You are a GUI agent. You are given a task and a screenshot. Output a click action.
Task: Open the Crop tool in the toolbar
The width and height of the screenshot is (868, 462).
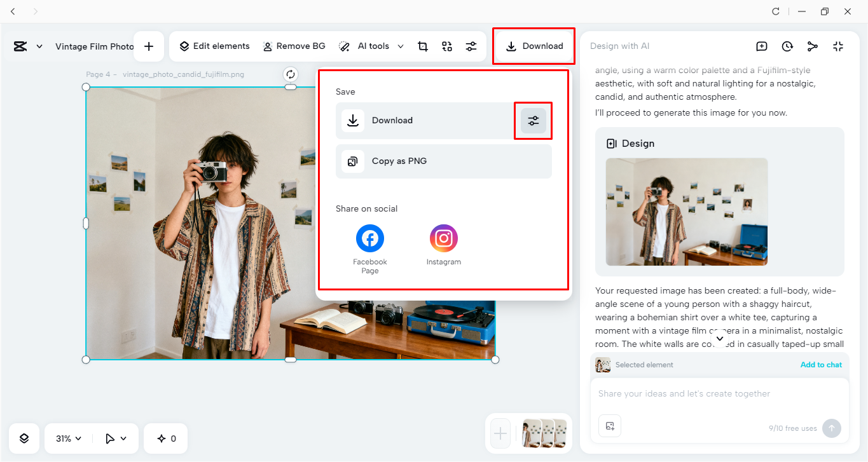click(422, 46)
